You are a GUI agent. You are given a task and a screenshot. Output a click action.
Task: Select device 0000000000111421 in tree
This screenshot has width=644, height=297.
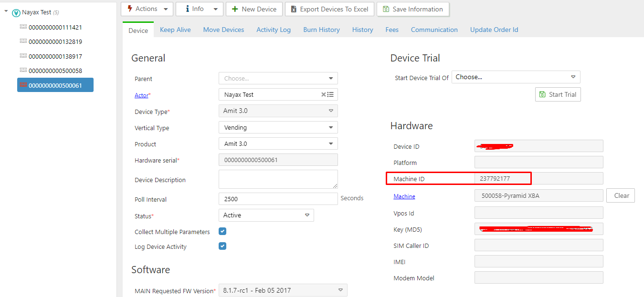coord(55,28)
